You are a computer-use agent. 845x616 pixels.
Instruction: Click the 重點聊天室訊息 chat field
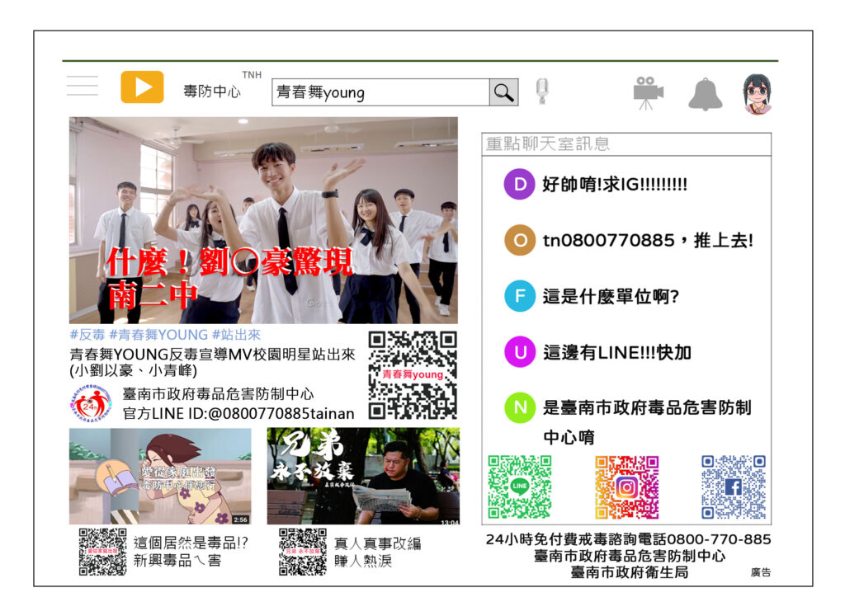click(626, 144)
